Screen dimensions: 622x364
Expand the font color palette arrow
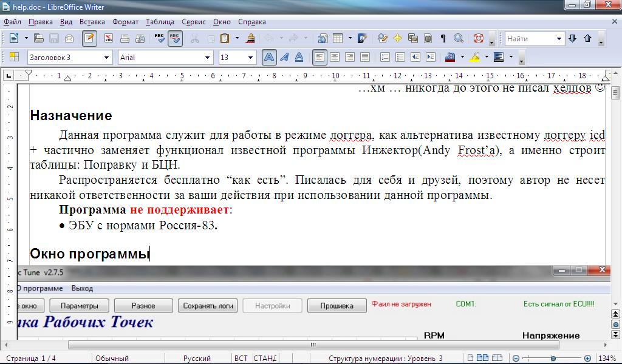tap(462, 58)
